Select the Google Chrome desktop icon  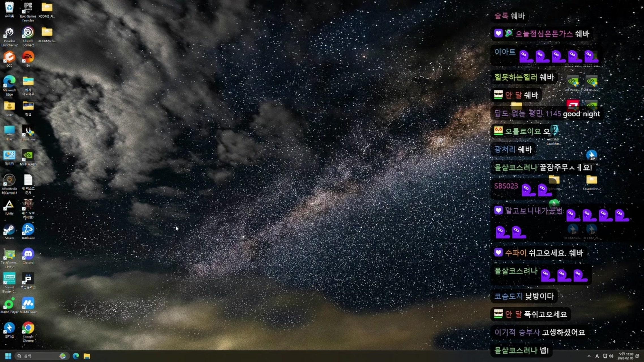coord(28,328)
